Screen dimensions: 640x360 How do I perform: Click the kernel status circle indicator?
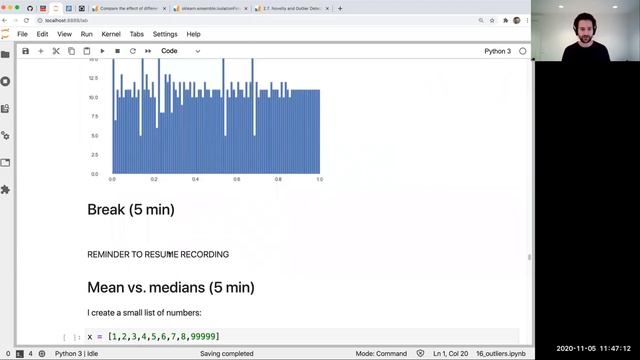click(522, 51)
